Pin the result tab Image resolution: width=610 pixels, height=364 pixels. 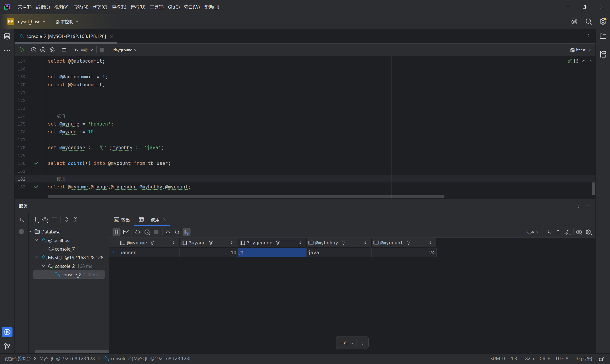pyautogui.click(x=168, y=232)
